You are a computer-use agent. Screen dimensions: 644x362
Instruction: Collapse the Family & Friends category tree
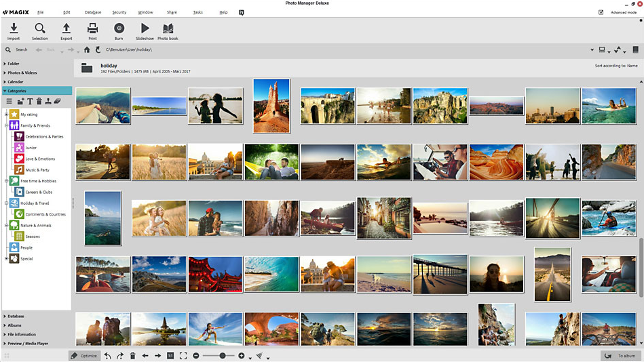[x=6, y=125]
